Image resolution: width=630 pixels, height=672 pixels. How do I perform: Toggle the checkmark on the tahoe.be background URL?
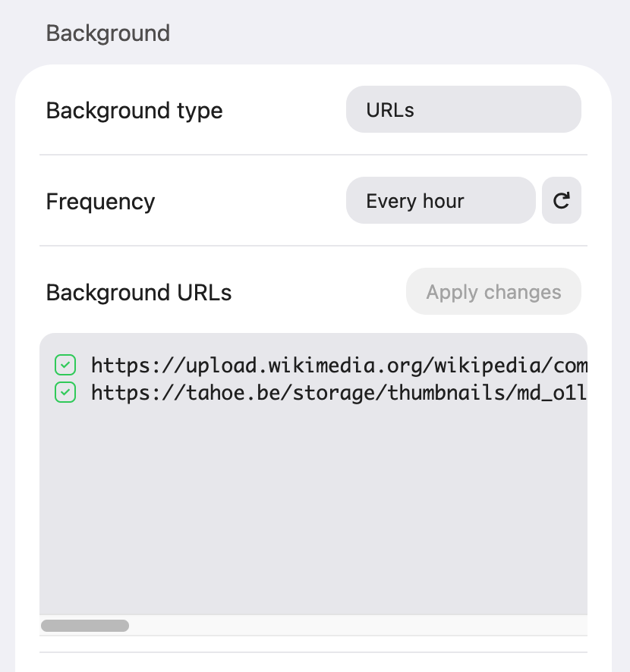pyautogui.click(x=65, y=392)
